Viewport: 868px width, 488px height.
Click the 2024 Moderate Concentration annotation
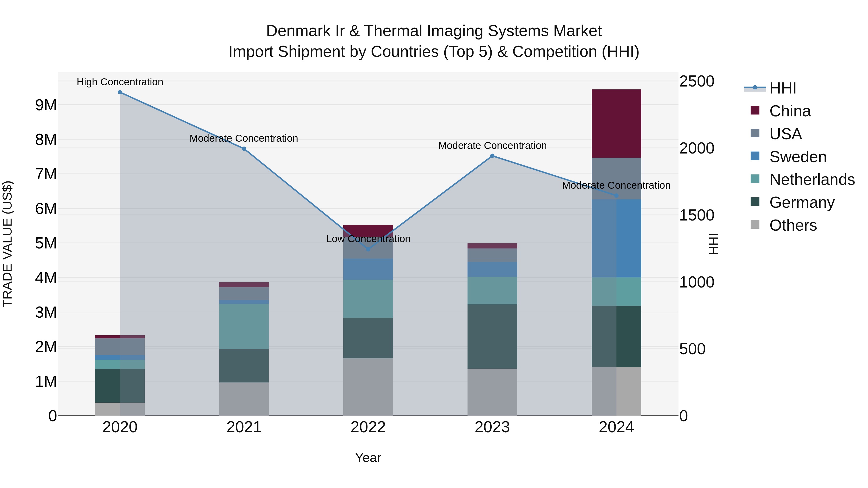pos(616,186)
